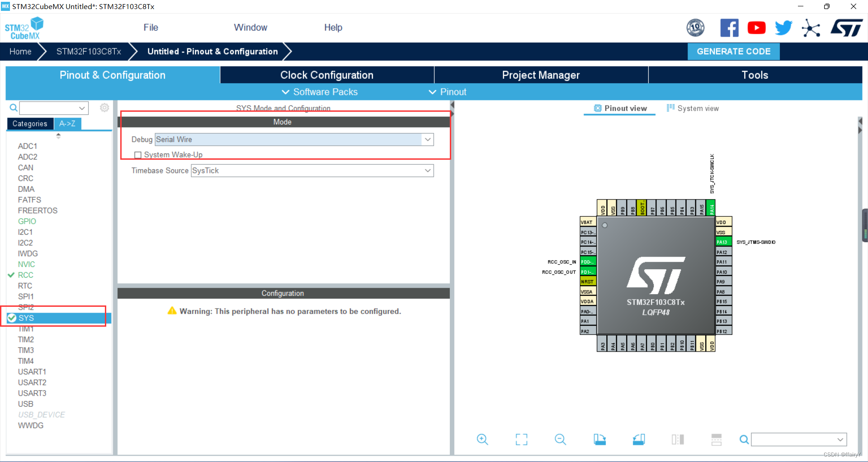Click the ST logo in the header
The height and width of the screenshot is (462, 868).
click(x=846, y=28)
